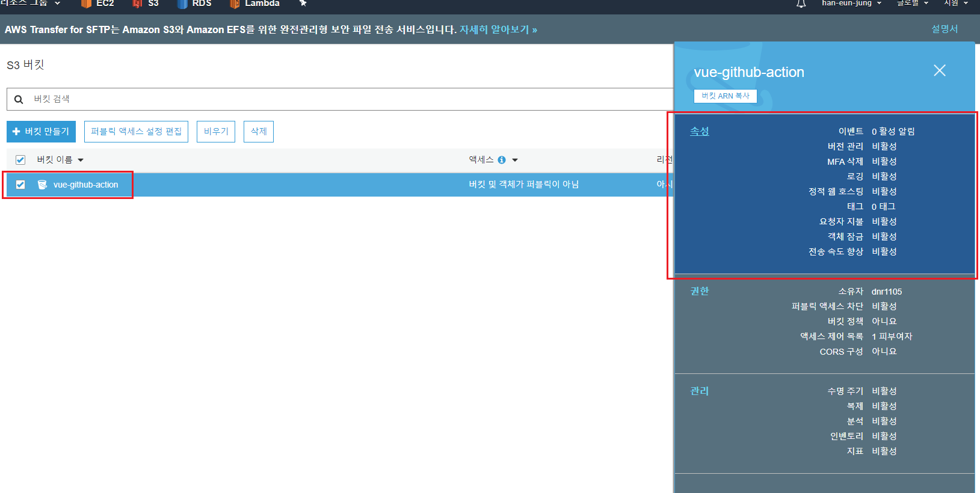The width and height of the screenshot is (980, 493).
Task: Click the MFA 삭제 property row
Action: tap(862, 161)
